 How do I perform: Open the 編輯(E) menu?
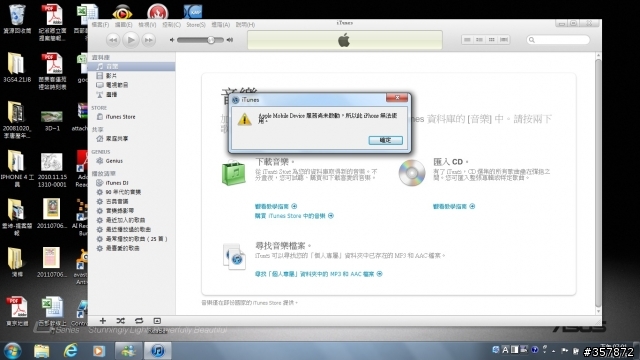pyautogui.click(x=123, y=24)
